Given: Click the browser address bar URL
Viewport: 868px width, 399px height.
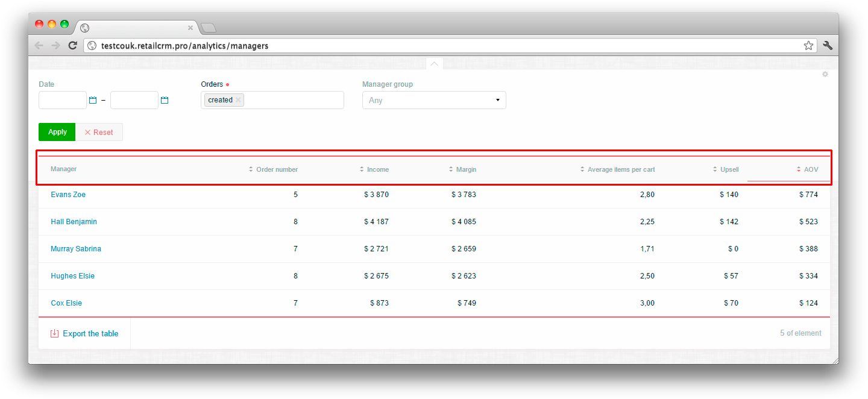Looking at the screenshot, I should [x=184, y=45].
